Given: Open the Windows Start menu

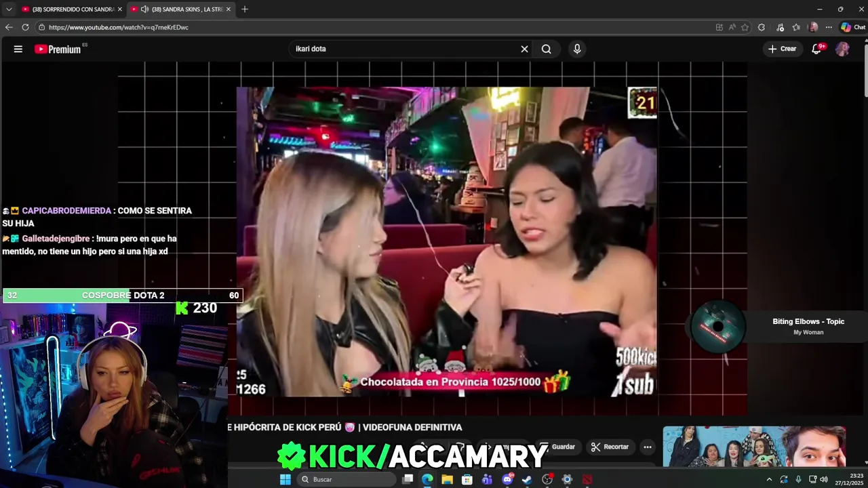Looking at the screenshot, I should point(285,479).
